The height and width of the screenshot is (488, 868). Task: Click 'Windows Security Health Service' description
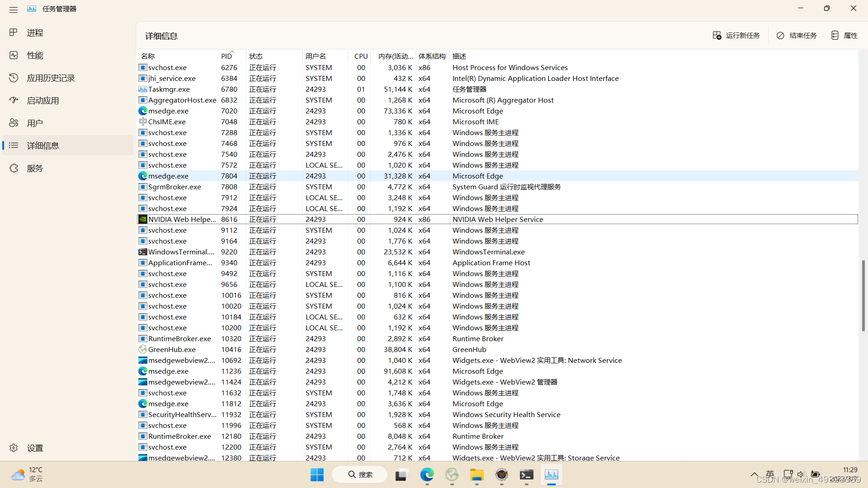pyautogui.click(x=506, y=414)
